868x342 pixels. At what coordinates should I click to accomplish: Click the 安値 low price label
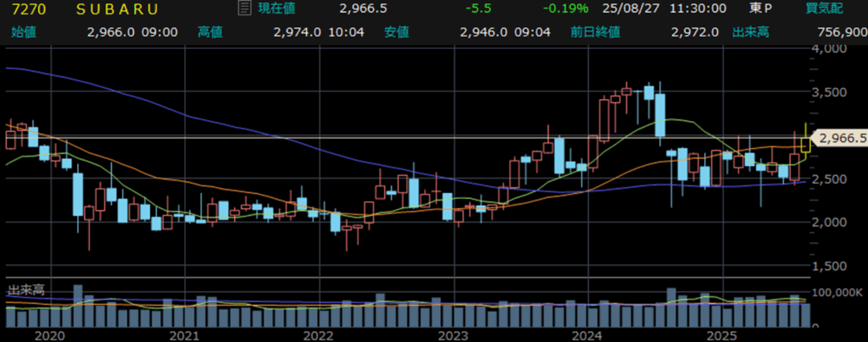click(x=396, y=32)
